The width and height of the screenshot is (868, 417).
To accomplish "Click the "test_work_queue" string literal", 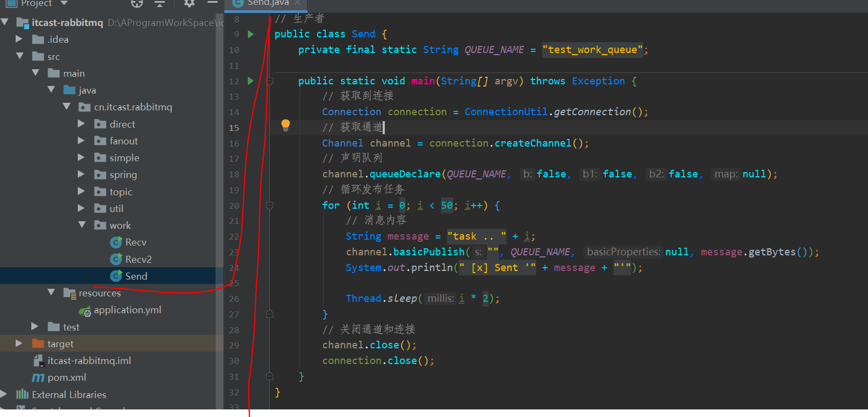I will point(593,50).
